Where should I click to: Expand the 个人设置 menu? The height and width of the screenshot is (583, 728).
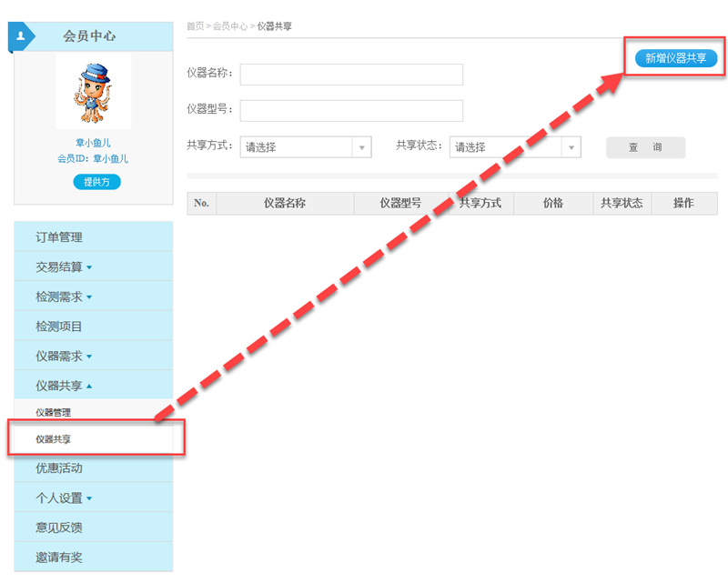point(64,498)
